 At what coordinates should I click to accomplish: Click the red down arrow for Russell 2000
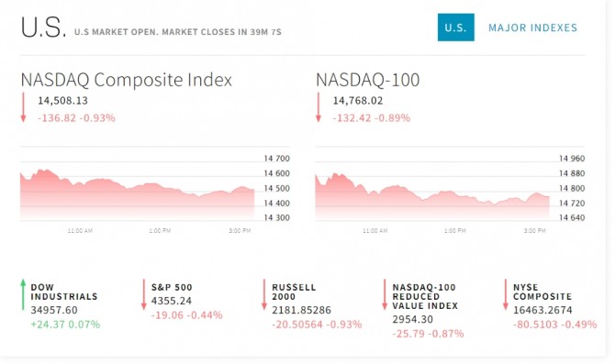(x=264, y=294)
